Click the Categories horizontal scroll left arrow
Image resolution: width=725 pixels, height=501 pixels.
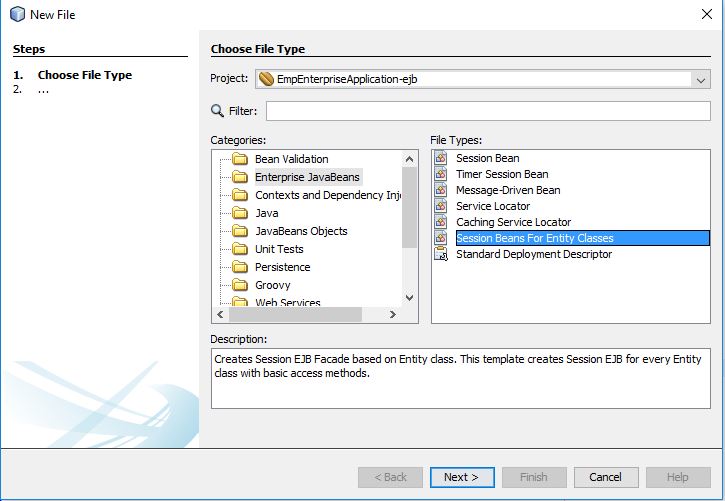(220, 314)
